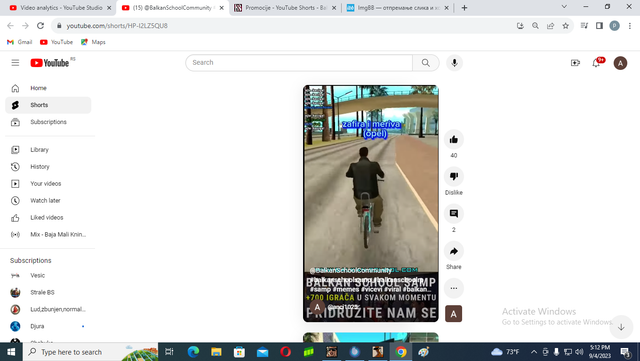Open Mix - Baja Mali Knin playlist
Image resolution: width=640 pixels, height=361 pixels.
point(48,234)
